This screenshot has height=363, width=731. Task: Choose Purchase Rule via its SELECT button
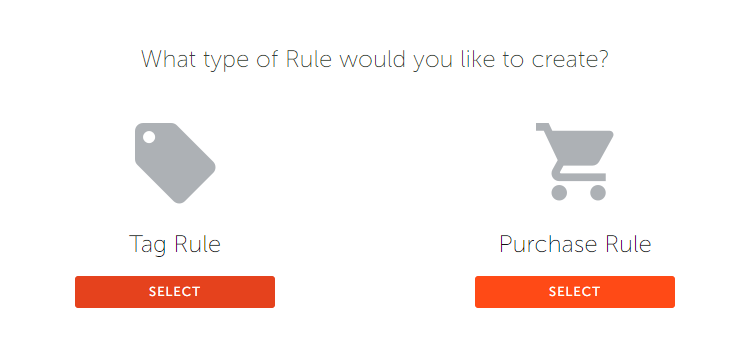(575, 292)
